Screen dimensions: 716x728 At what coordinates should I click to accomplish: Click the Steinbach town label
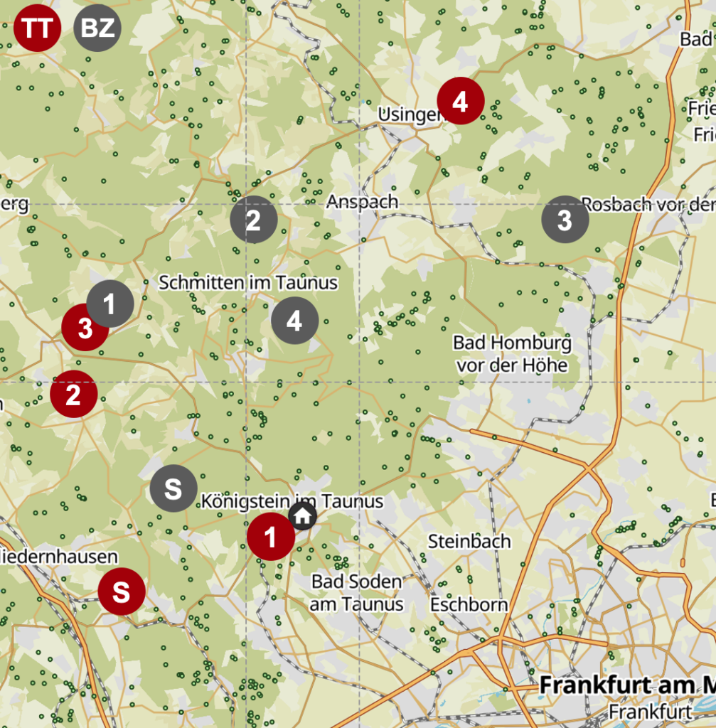point(469,541)
